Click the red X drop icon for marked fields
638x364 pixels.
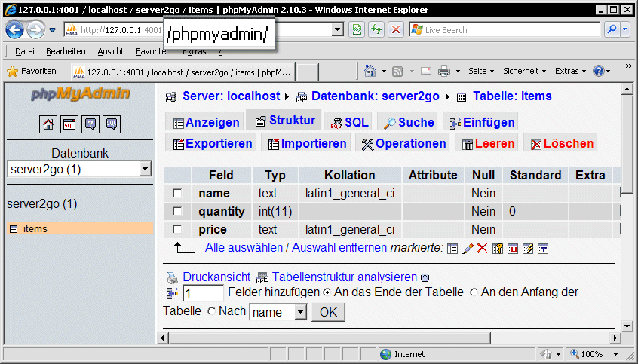pyautogui.click(x=482, y=248)
